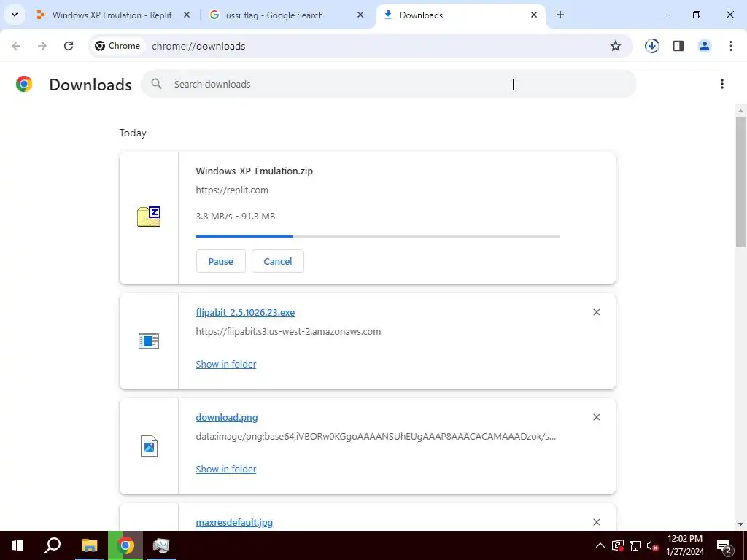
Task: Open the notification center icon
Action: tap(724, 545)
